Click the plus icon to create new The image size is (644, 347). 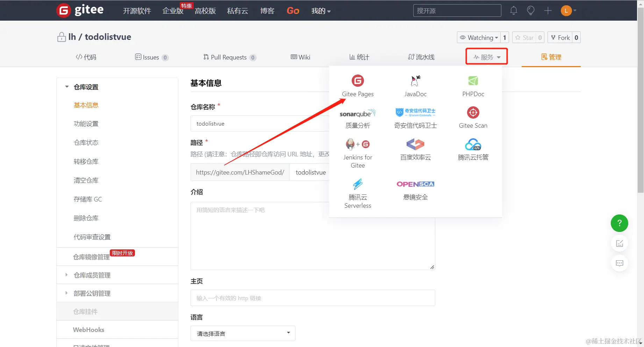(x=548, y=10)
